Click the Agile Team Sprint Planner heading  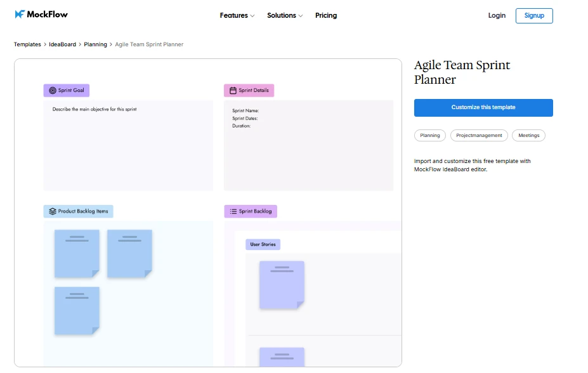(462, 72)
